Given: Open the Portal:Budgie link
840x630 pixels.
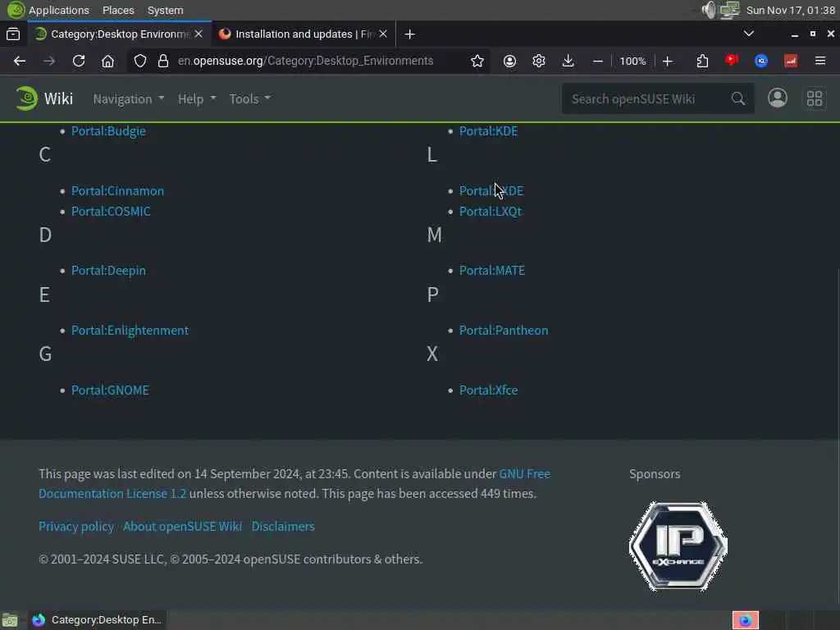Looking at the screenshot, I should [x=108, y=131].
